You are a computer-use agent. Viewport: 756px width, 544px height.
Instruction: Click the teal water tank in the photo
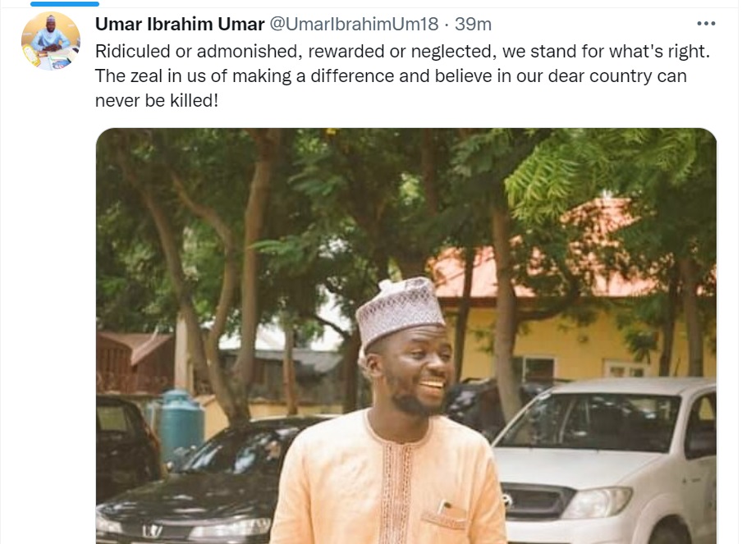point(181,421)
